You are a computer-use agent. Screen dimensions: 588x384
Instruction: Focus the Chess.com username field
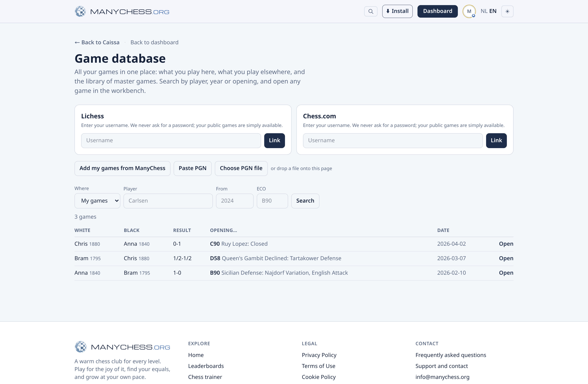coord(393,140)
